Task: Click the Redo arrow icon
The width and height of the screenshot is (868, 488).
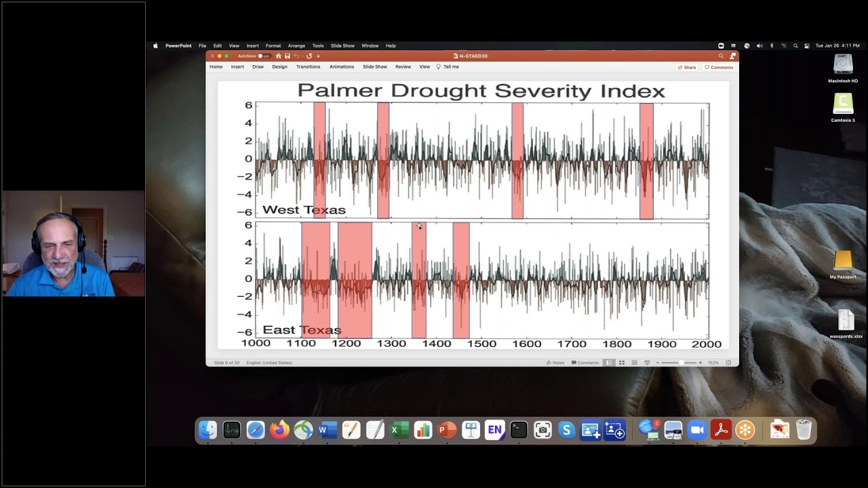Action: point(309,56)
